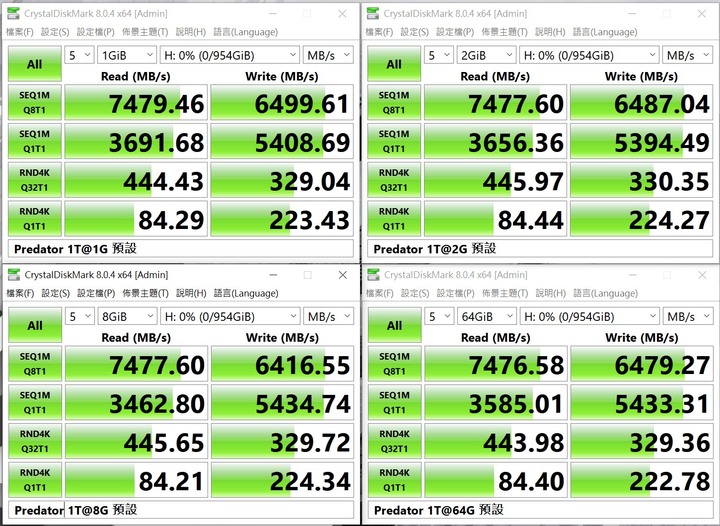Open drive selector in the 8GiB window
Screen dimensions: 720x526
click(x=230, y=317)
